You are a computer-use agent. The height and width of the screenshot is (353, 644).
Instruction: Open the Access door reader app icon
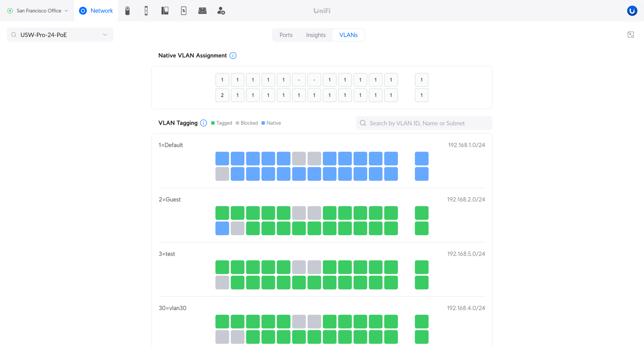tap(146, 11)
